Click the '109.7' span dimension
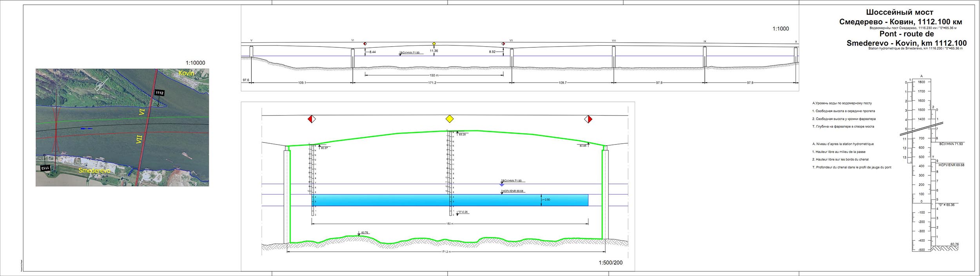 tap(562, 83)
